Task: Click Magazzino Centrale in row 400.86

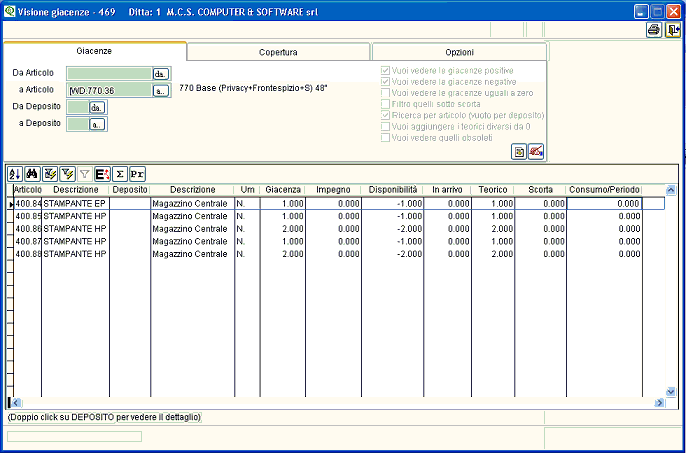Action: coord(190,229)
